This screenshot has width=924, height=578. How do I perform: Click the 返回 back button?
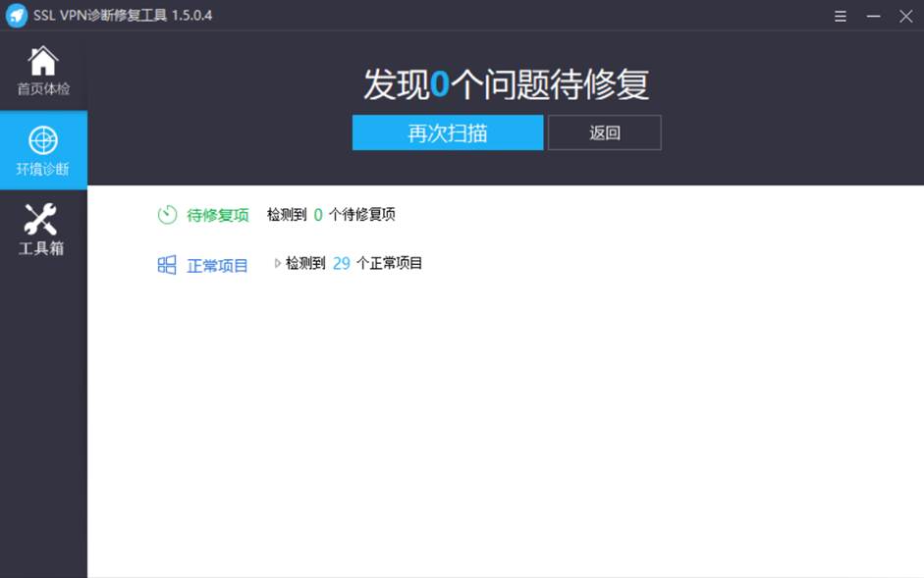(605, 132)
